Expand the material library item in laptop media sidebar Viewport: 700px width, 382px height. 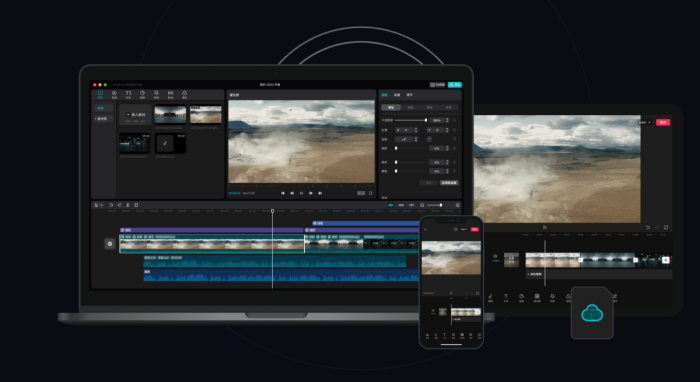[103, 119]
